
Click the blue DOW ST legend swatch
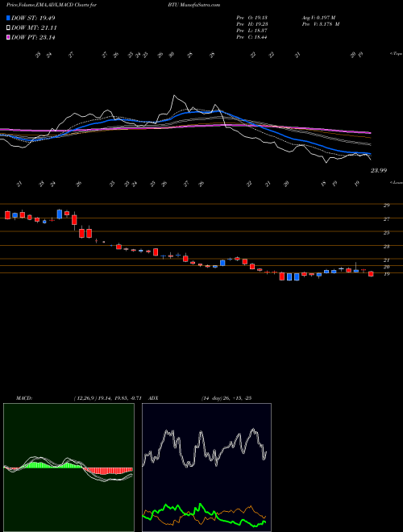coord(9,18)
